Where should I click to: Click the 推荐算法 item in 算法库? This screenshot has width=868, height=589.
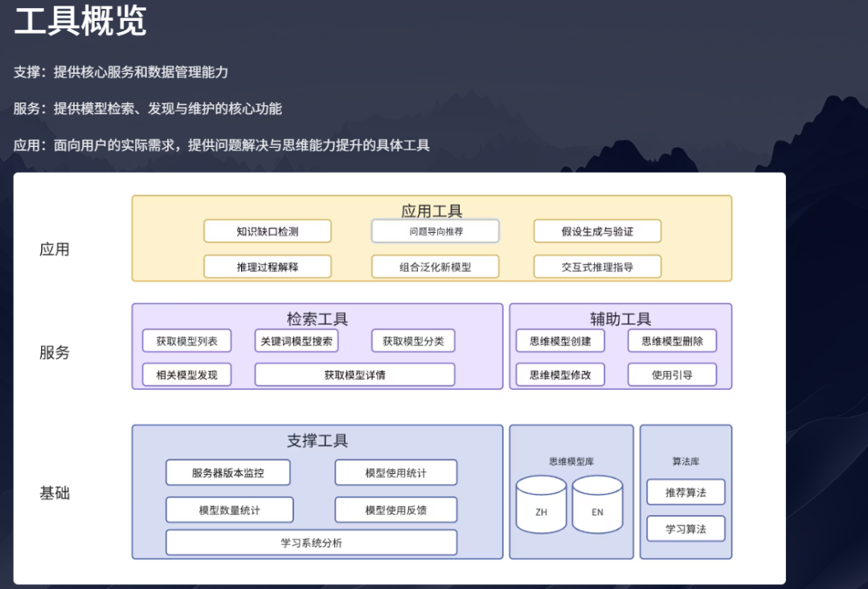[x=686, y=492]
